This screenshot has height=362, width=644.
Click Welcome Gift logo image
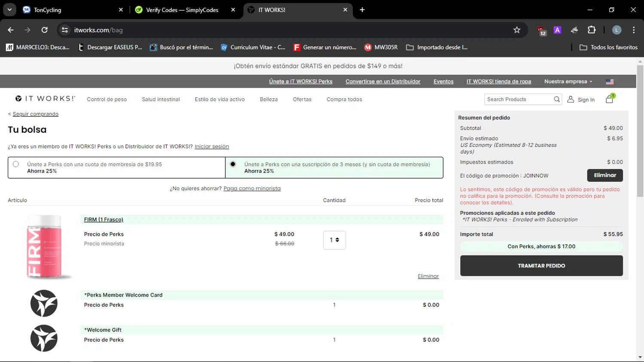tap(44, 338)
